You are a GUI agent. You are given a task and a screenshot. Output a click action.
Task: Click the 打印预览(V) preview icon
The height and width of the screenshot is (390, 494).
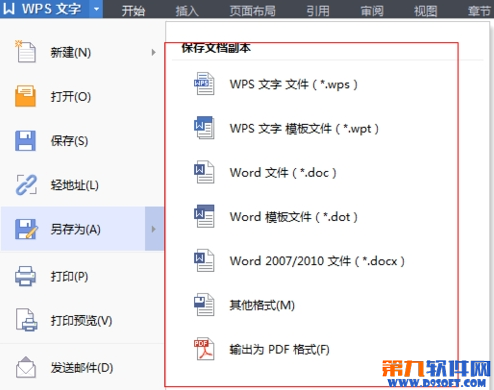pos(26,320)
